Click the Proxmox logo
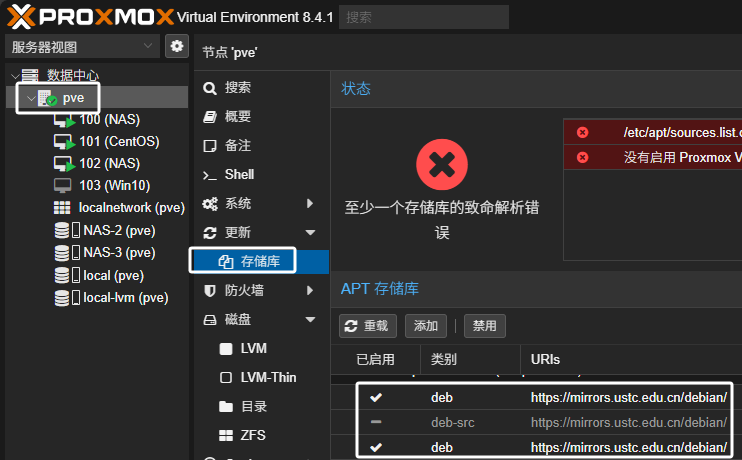The height and width of the screenshot is (460, 742). click(90, 17)
